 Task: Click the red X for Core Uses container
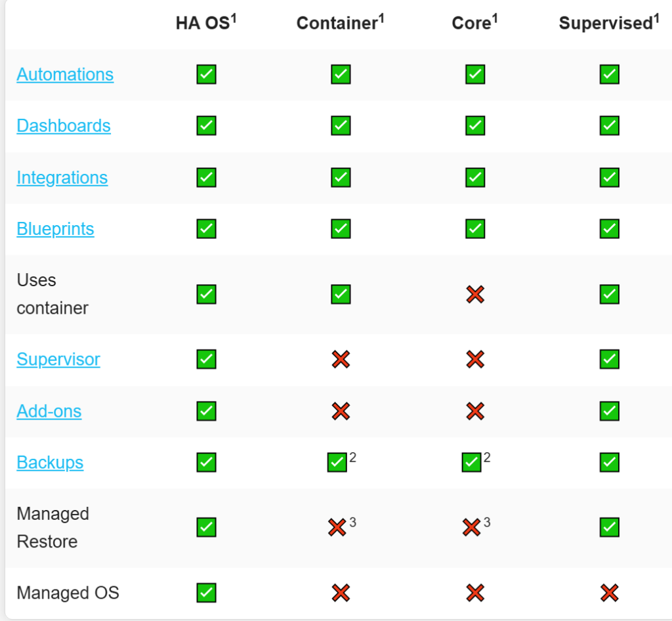coord(475,295)
